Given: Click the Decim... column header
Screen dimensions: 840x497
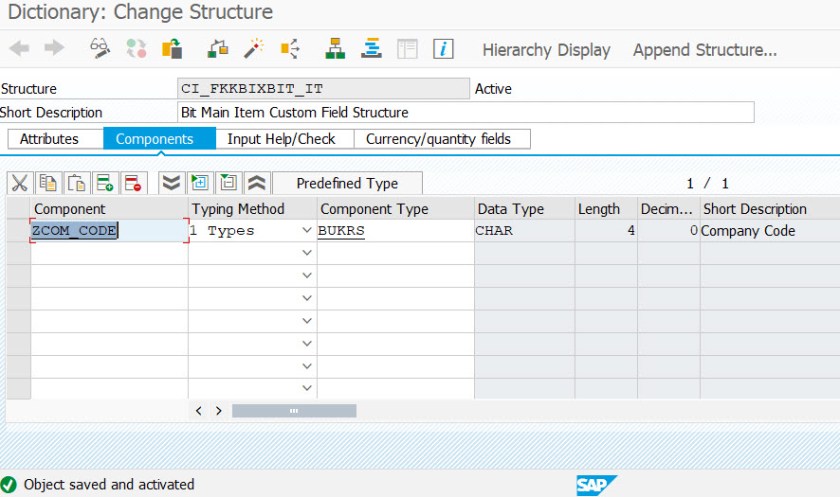Looking at the screenshot, I should pos(669,208).
